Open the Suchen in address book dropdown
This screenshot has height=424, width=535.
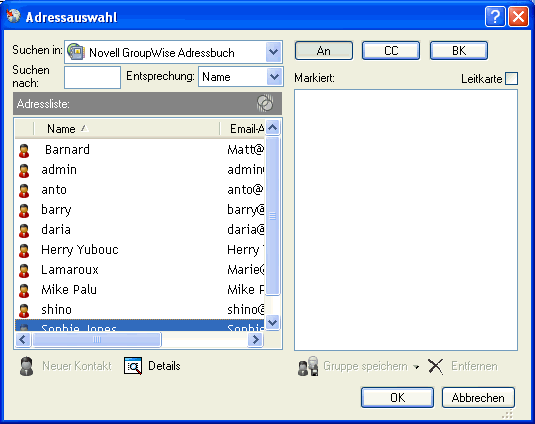(273, 52)
